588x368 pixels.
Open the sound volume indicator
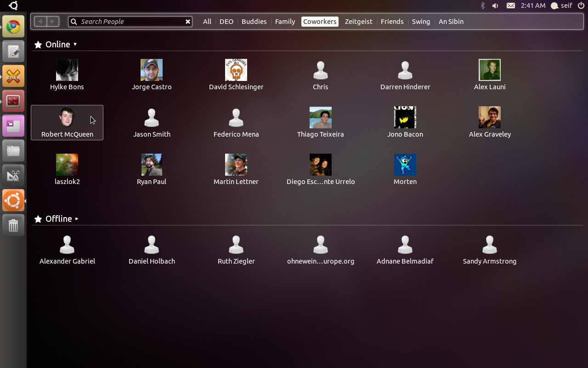(495, 6)
